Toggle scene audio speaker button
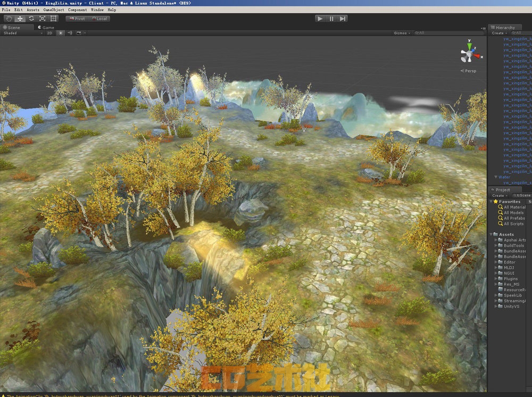Viewport: 532px width, 397px height. 70,33
